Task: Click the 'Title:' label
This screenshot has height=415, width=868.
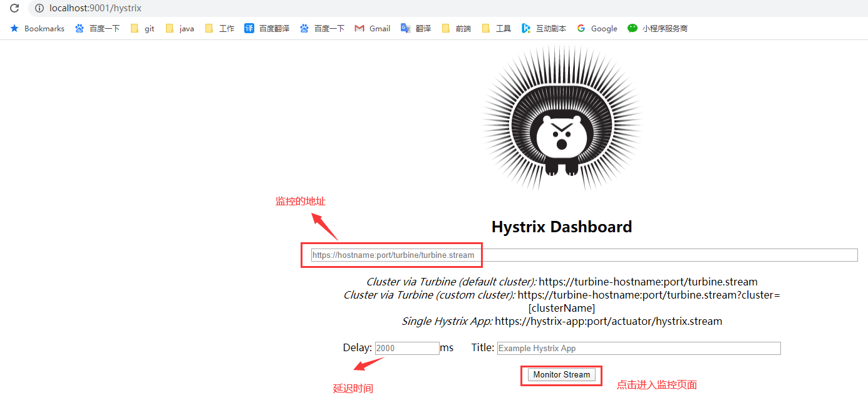Action: (483, 347)
